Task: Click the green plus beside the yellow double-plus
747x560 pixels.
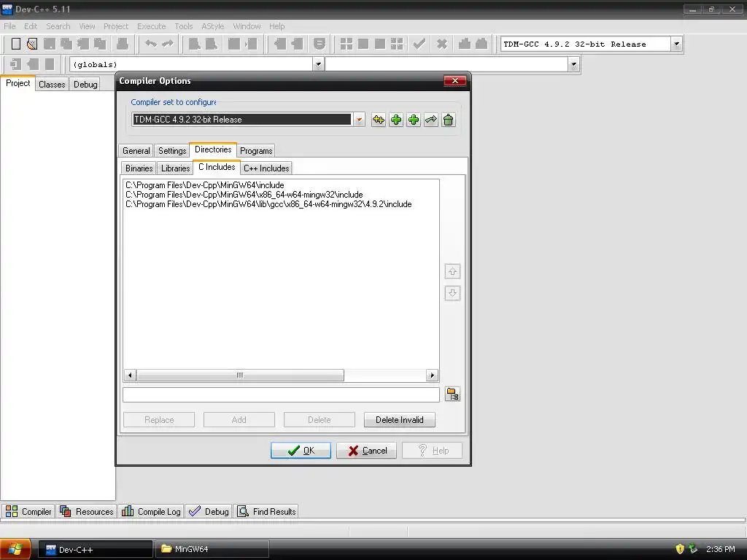Action: (396, 120)
